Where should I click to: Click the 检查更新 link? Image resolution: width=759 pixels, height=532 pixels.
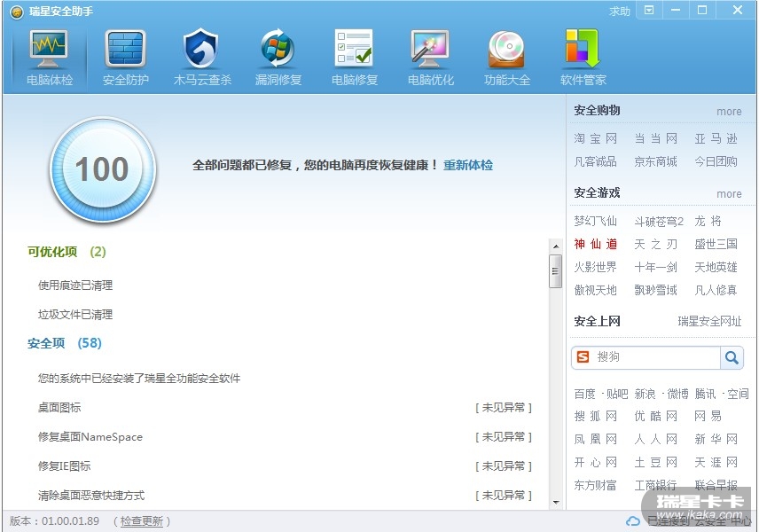click(x=142, y=520)
